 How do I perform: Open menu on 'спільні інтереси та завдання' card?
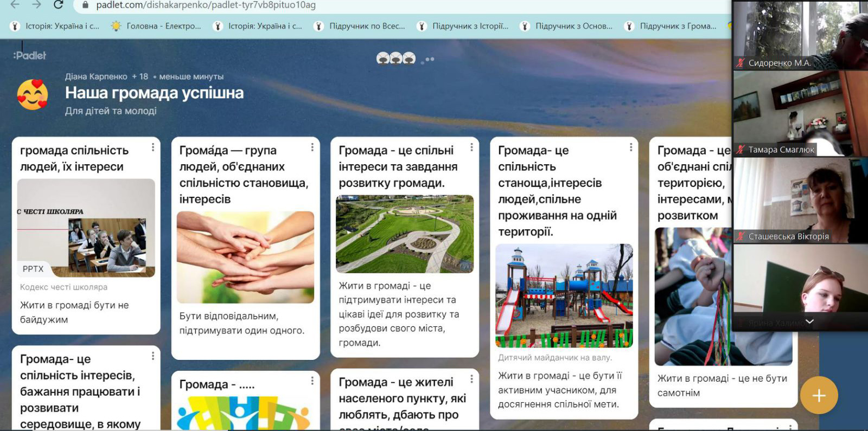click(471, 147)
